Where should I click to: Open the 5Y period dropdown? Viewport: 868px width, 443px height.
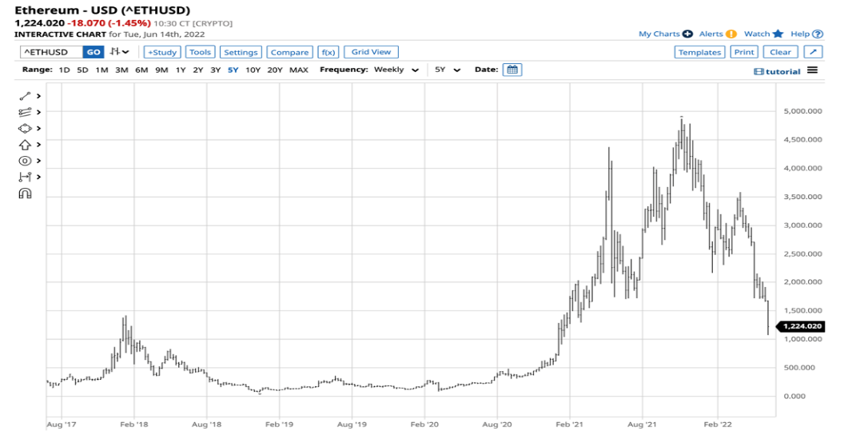pyautogui.click(x=448, y=70)
